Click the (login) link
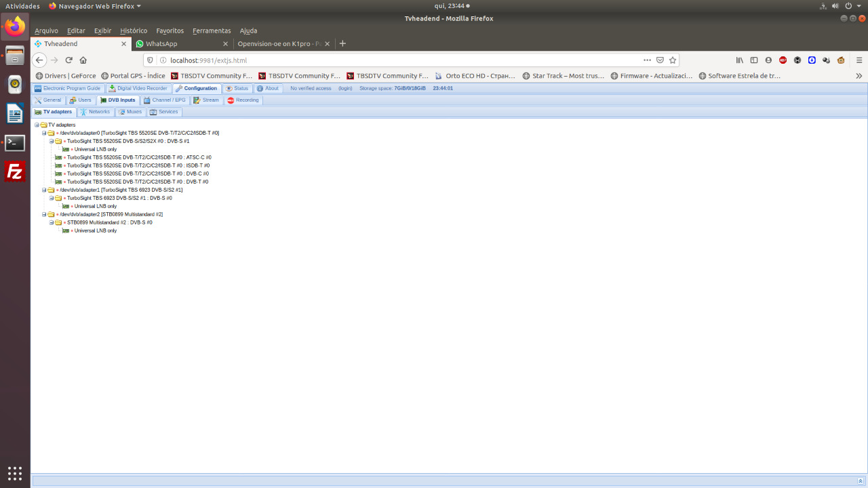The height and width of the screenshot is (488, 868). coord(345,89)
